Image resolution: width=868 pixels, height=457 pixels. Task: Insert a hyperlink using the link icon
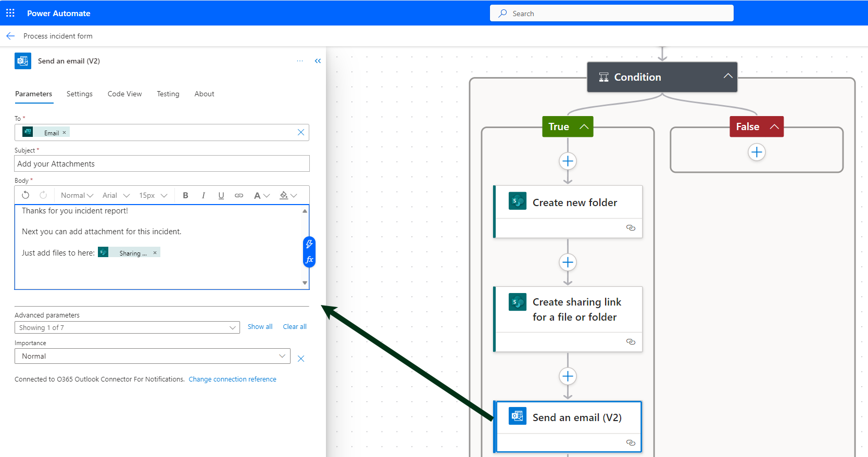239,195
